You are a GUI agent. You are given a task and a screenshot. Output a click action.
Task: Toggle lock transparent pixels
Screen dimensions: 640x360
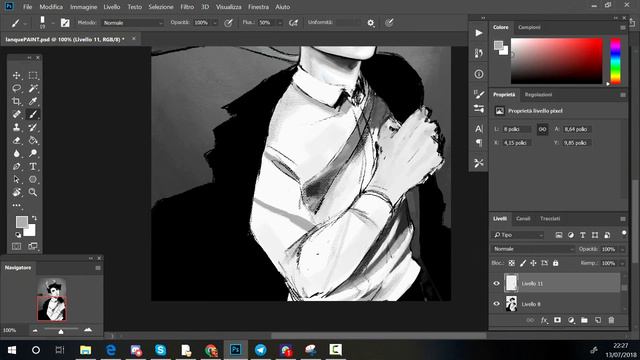[512, 263]
